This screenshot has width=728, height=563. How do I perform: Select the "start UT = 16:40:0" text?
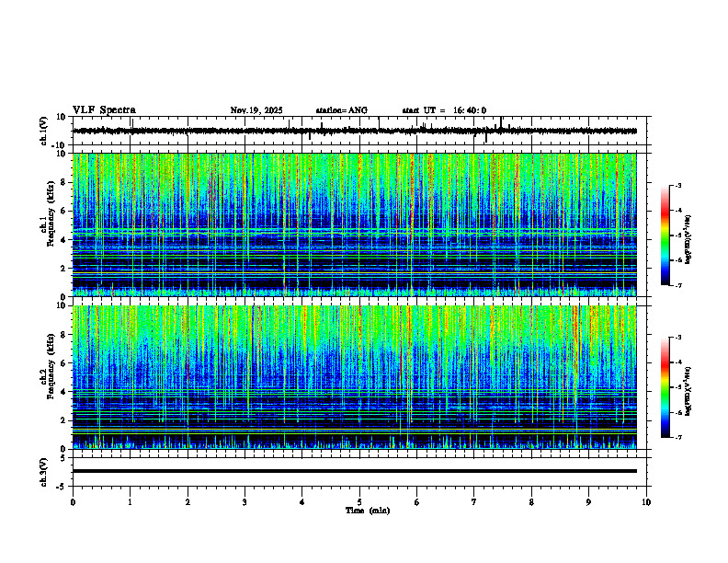(444, 110)
